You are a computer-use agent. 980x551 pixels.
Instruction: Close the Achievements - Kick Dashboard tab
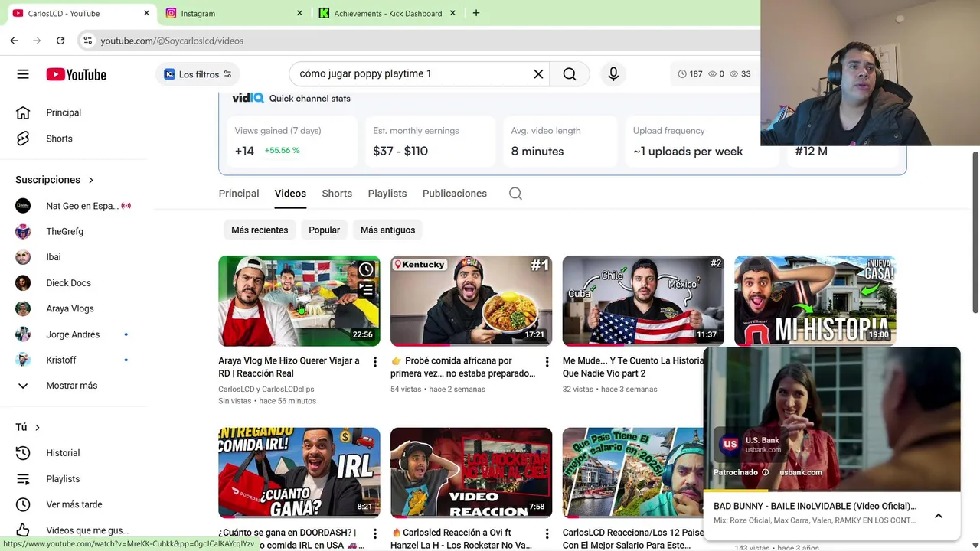[452, 13]
